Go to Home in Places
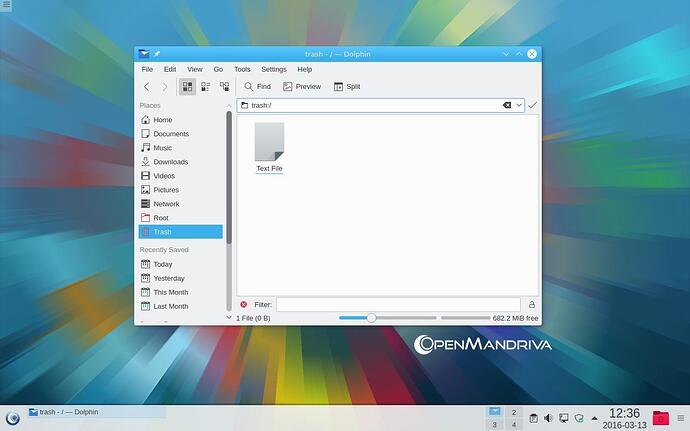 [180, 120]
